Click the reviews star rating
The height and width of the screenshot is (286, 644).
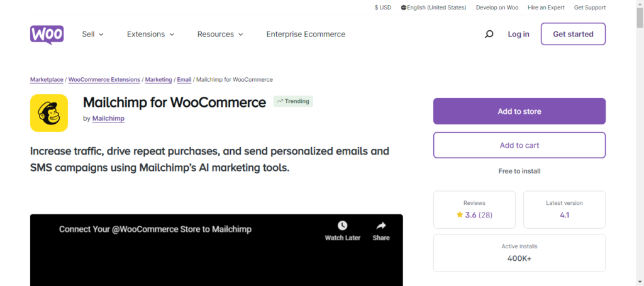tap(474, 214)
